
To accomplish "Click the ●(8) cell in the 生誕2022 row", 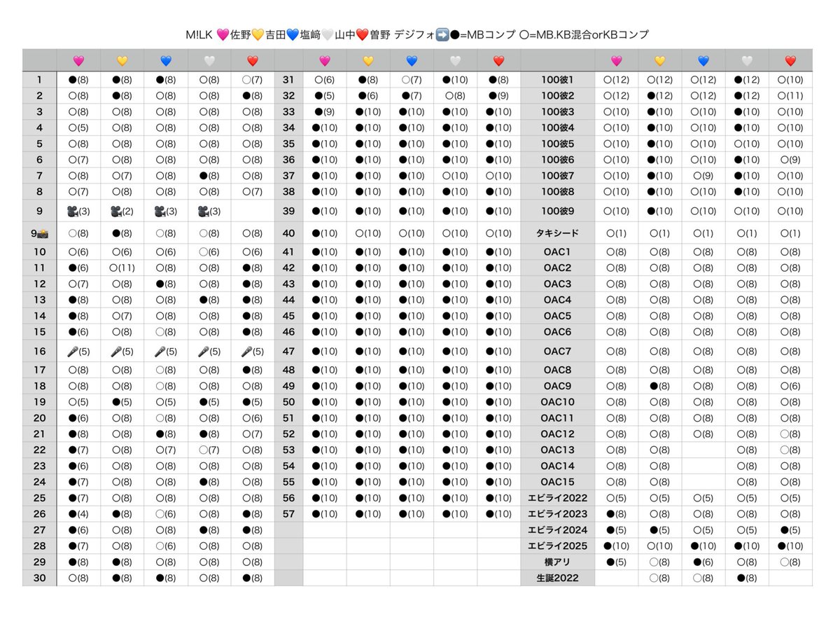I will coord(747,578).
